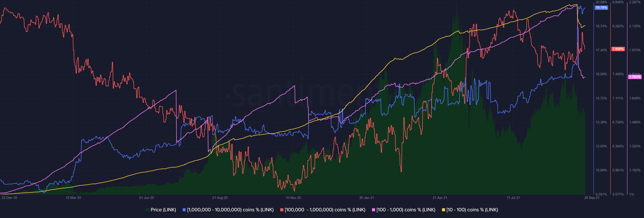Click the red 100,000 - 1,000,000 coins swatch
The width and height of the screenshot is (644, 218).
282,210
